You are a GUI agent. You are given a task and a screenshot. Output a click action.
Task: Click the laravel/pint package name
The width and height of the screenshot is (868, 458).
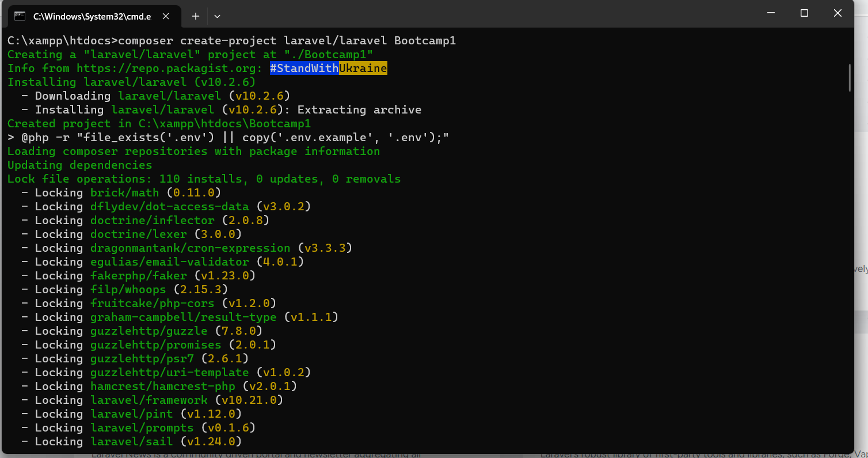click(132, 414)
